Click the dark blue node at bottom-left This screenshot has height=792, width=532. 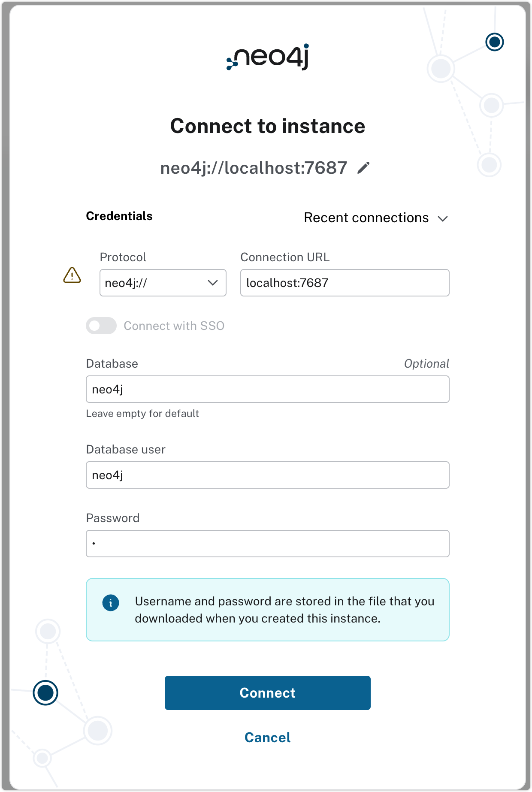(45, 692)
